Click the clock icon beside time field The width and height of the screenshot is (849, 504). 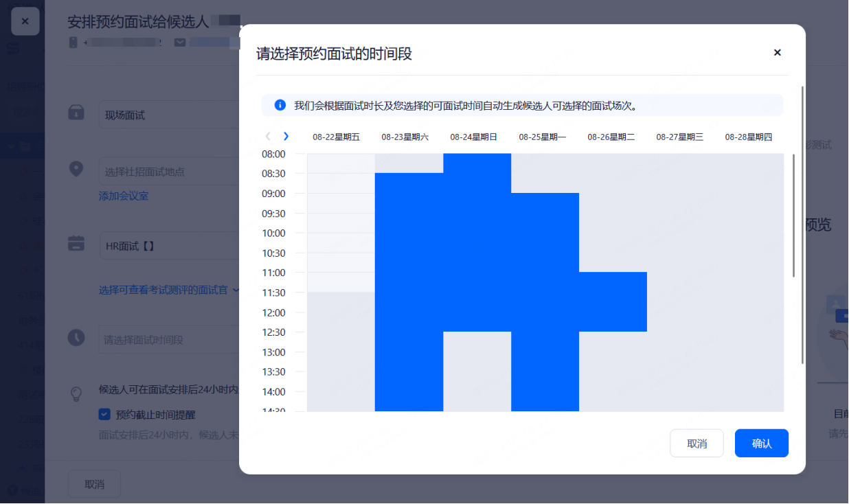76,338
